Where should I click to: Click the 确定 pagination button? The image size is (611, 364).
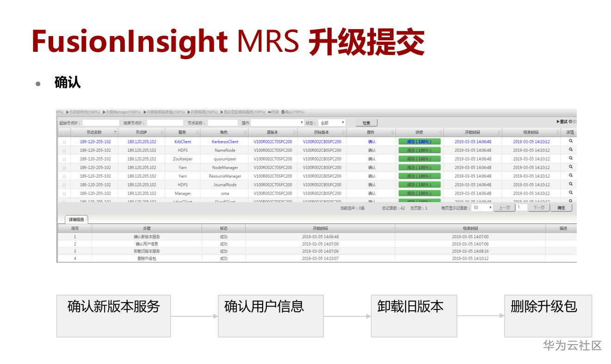[561, 208]
